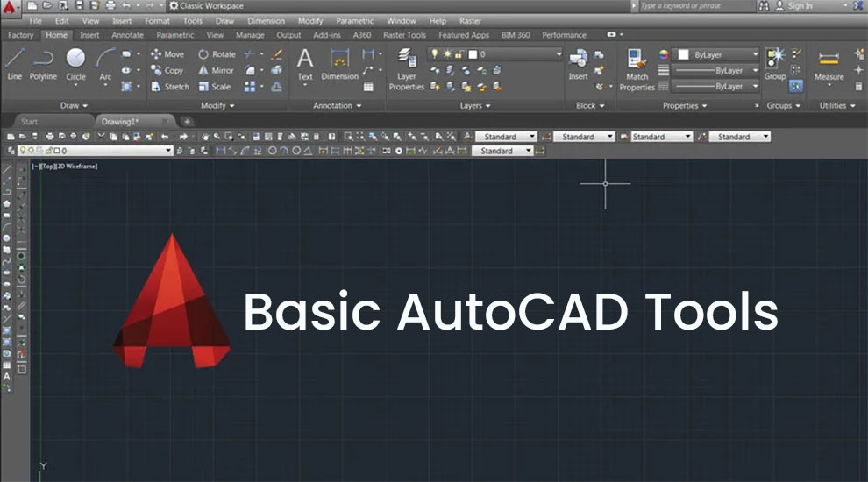The height and width of the screenshot is (482, 868).
Task: Click the Scale tool
Action: pos(214,87)
